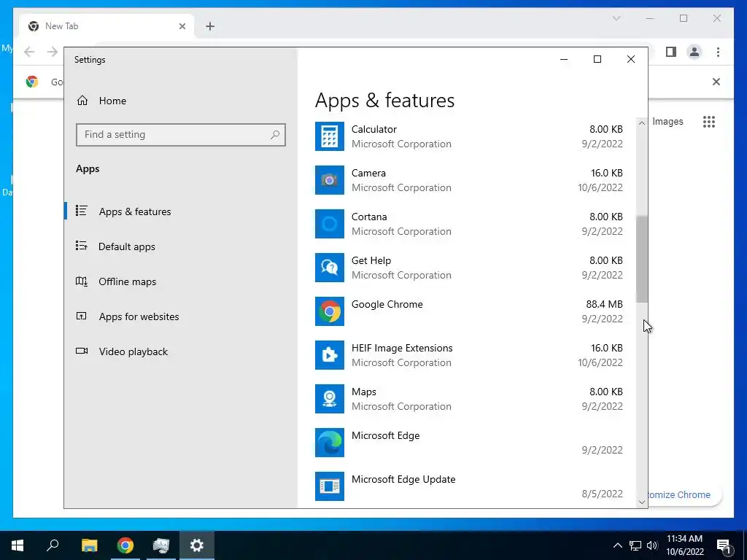Toggle Chrome side panel button
This screenshot has height=560, width=747.
pyautogui.click(x=671, y=52)
